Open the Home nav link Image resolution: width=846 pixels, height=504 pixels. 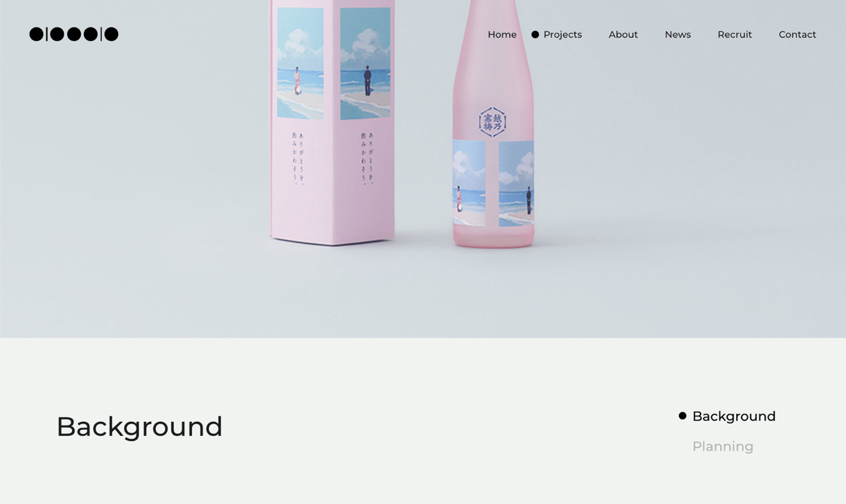[x=502, y=35]
